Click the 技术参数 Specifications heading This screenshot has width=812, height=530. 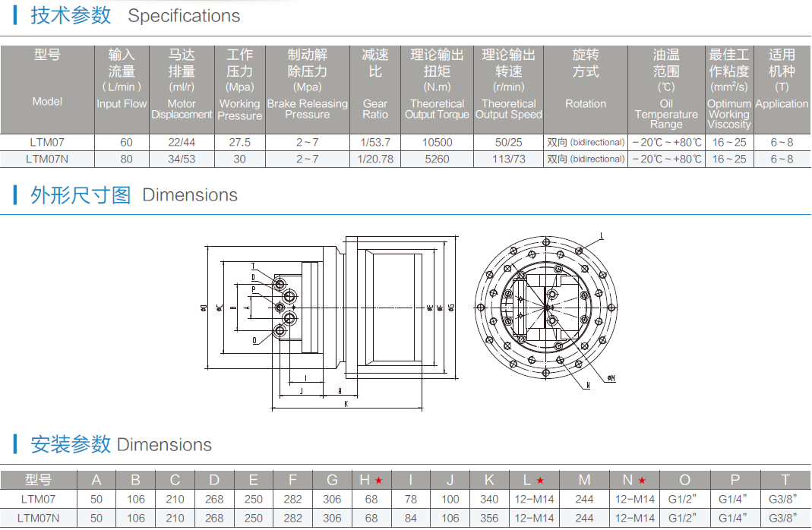(x=135, y=15)
